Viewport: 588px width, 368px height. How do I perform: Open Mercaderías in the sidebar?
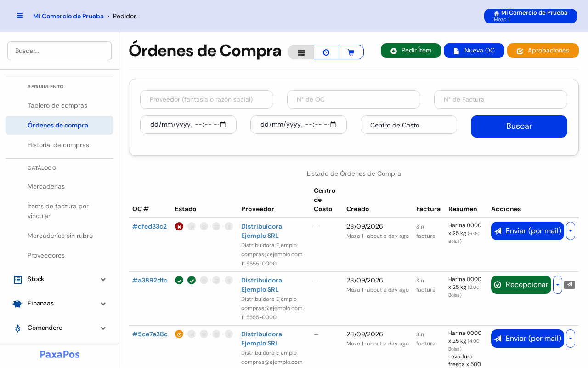59,187
